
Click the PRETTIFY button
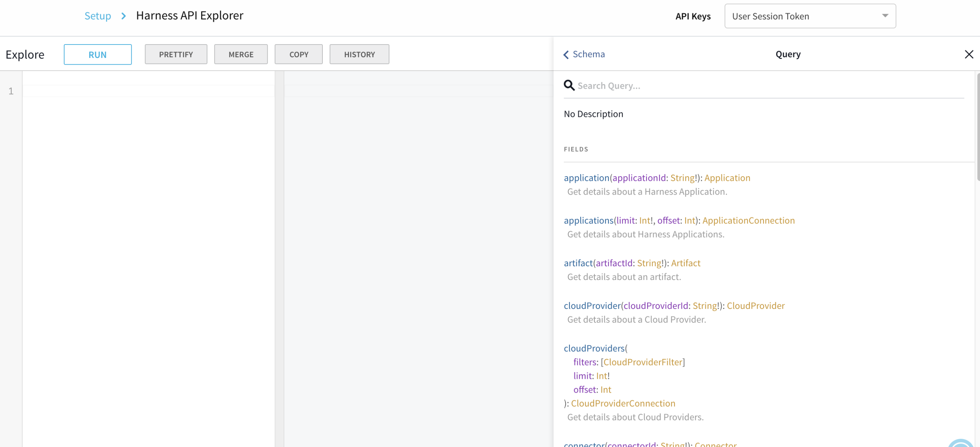click(x=176, y=54)
